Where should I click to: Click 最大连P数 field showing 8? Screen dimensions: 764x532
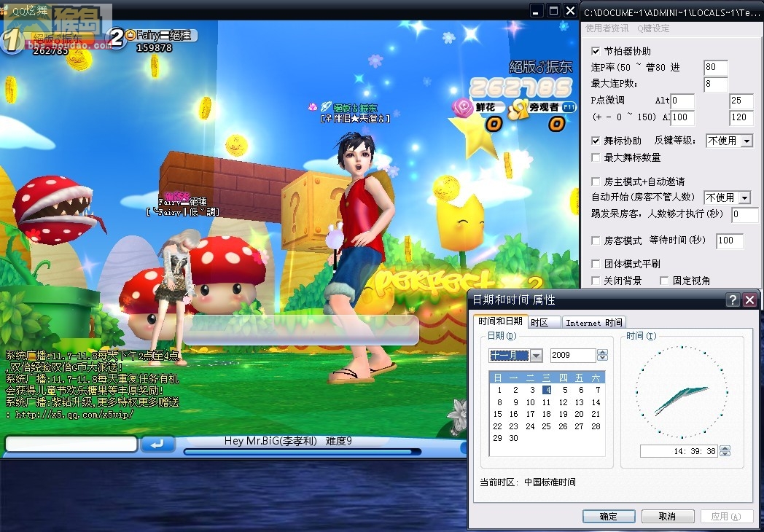pyautogui.click(x=715, y=84)
